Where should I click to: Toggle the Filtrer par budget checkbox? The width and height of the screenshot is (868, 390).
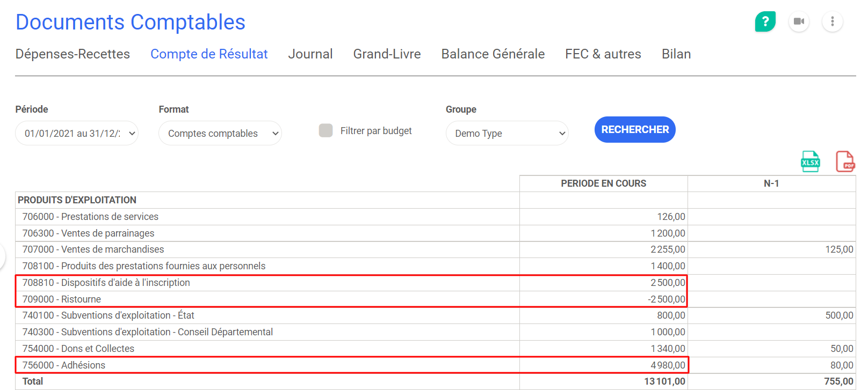(325, 130)
